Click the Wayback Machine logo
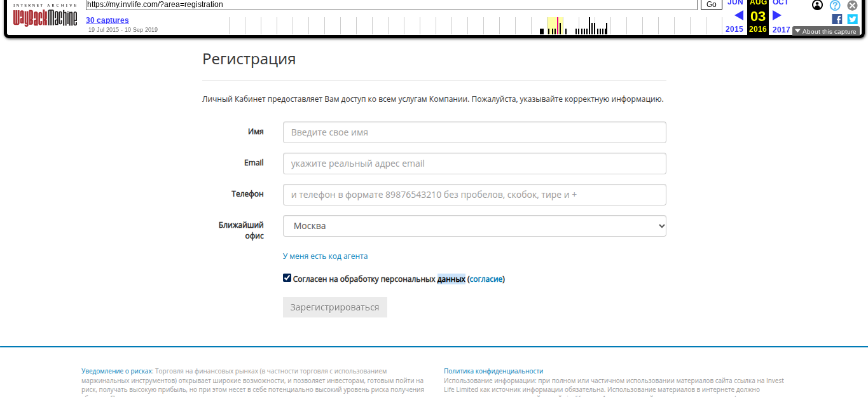Image resolution: width=868 pixels, height=397 pixels. pyautogui.click(x=45, y=17)
